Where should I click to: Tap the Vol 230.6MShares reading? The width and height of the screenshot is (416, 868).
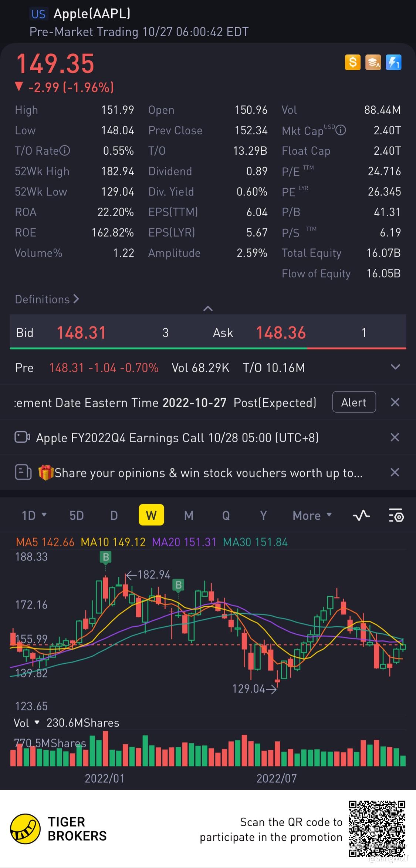[x=83, y=723]
